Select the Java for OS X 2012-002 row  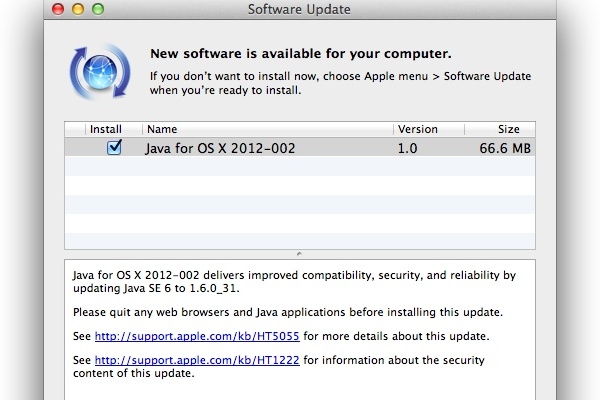[x=300, y=148]
